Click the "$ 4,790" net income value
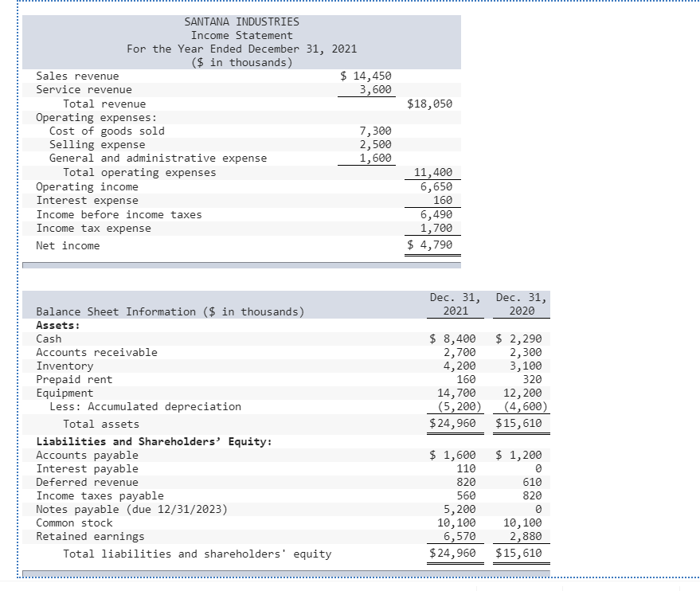This screenshot has height=591, width=700. tap(429, 245)
